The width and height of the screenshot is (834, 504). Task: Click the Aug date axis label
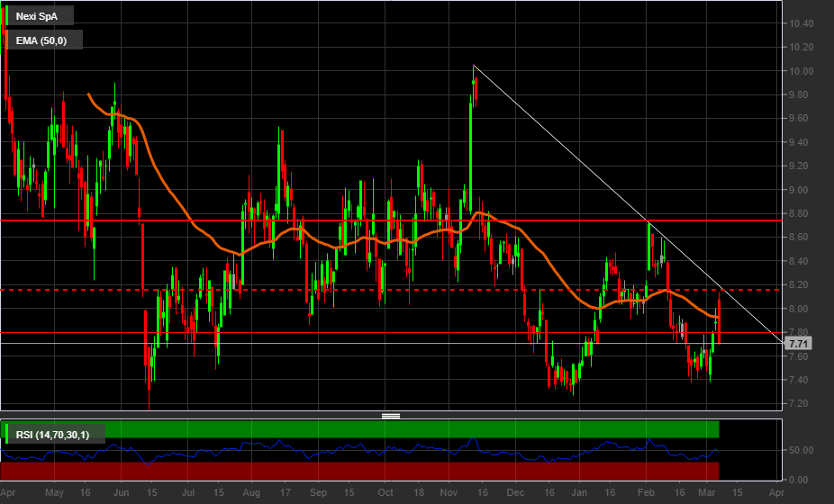(251, 493)
